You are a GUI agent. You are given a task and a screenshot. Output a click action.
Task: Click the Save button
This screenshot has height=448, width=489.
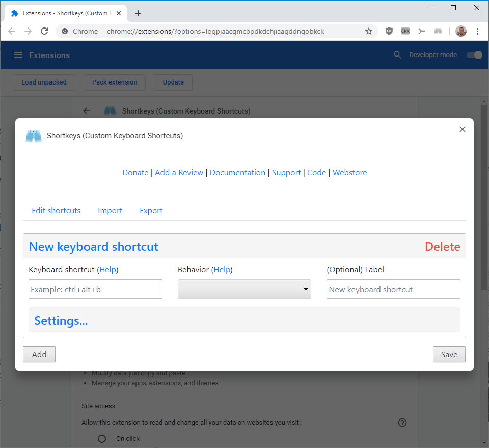pos(449,354)
